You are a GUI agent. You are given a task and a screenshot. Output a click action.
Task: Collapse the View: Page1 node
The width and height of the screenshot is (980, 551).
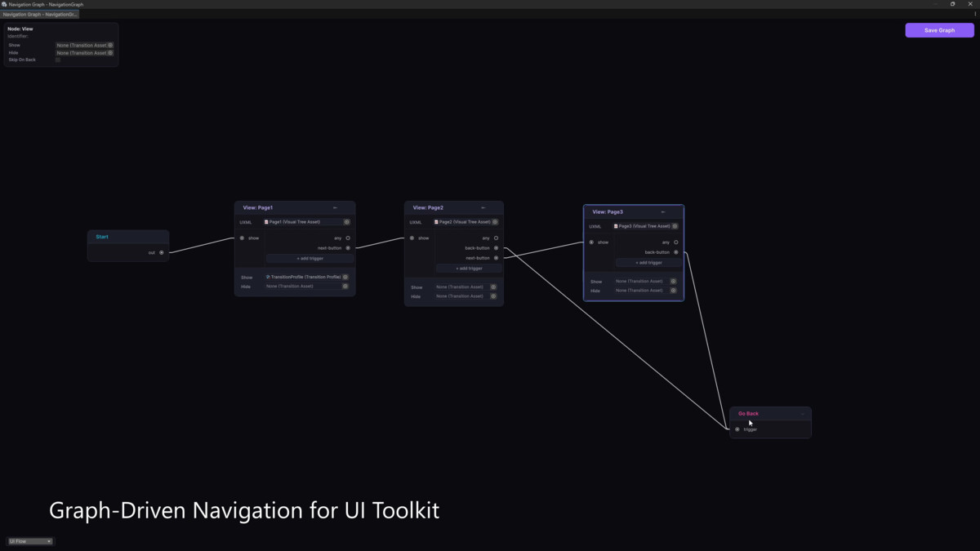tap(335, 207)
